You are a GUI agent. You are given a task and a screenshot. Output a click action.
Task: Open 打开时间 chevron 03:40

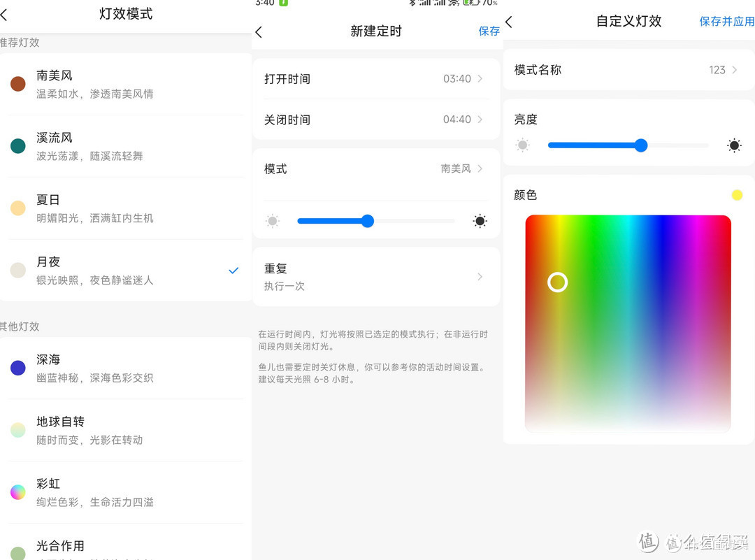pos(480,78)
